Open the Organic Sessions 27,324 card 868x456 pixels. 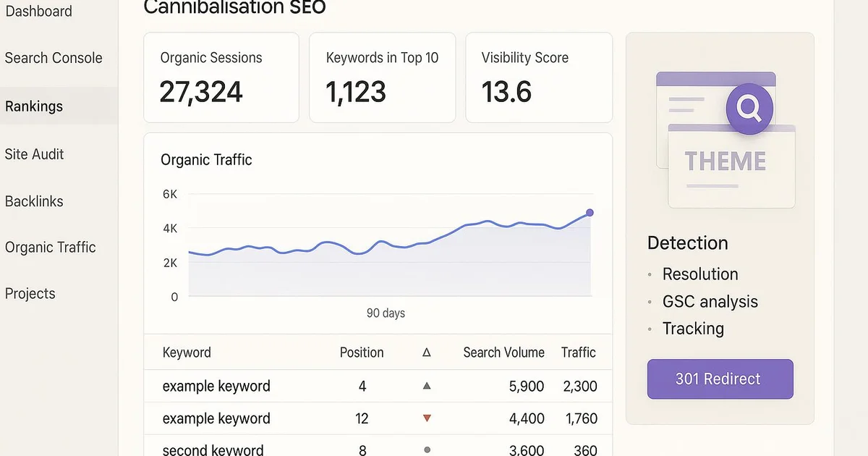coord(221,77)
